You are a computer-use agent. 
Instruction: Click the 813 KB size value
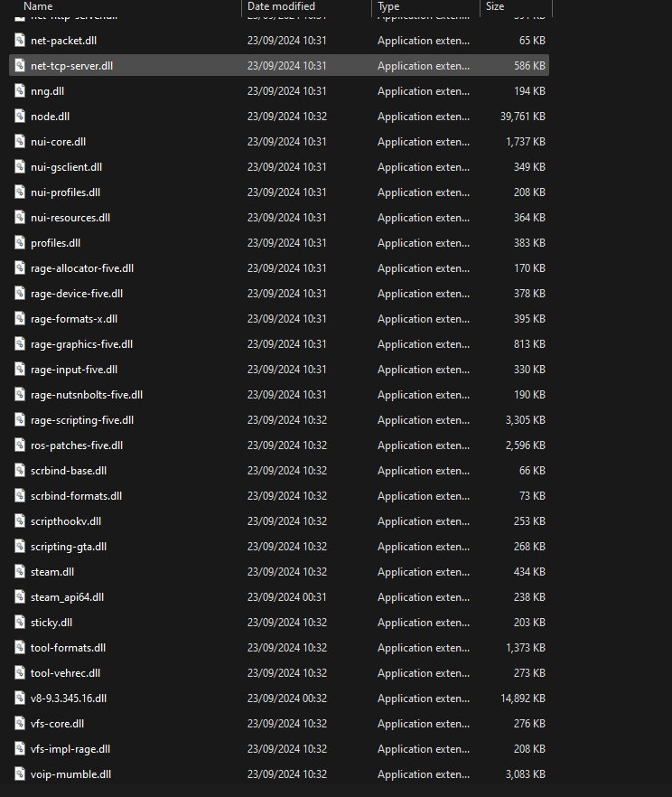click(x=529, y=344)
